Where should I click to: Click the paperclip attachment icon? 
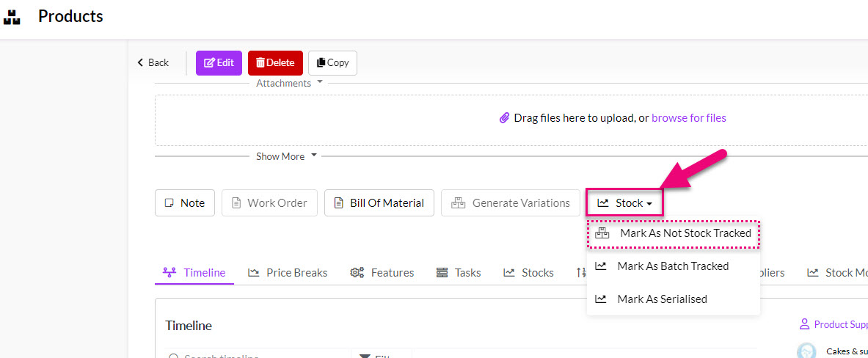pos(504,118)
